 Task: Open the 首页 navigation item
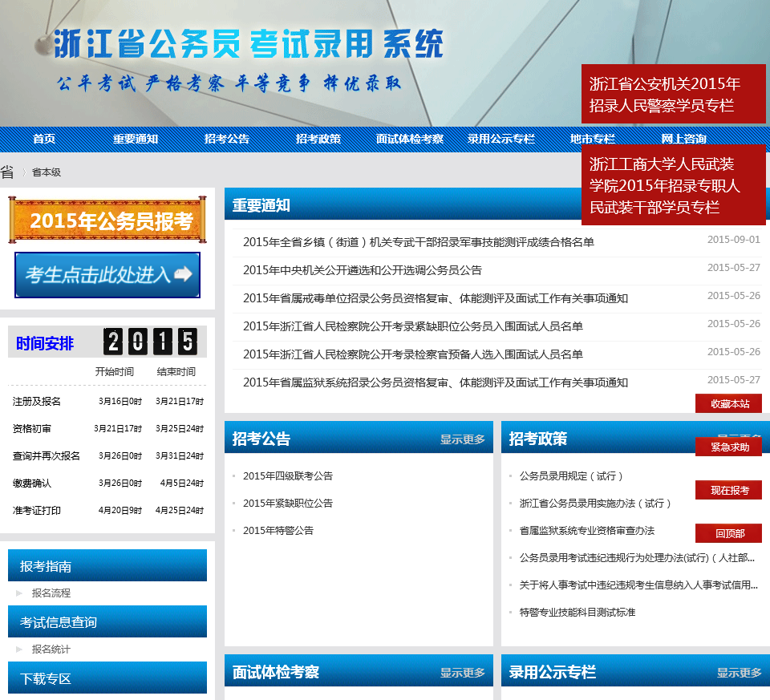coord(44,139)
